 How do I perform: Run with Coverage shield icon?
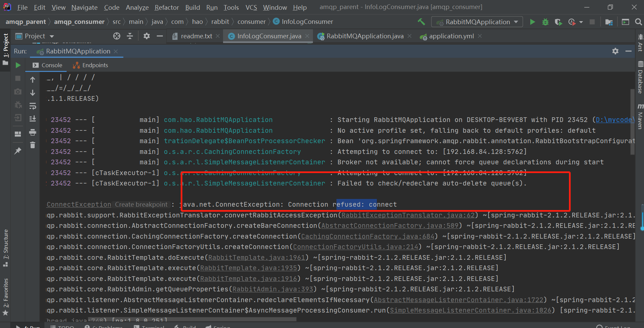558,22
